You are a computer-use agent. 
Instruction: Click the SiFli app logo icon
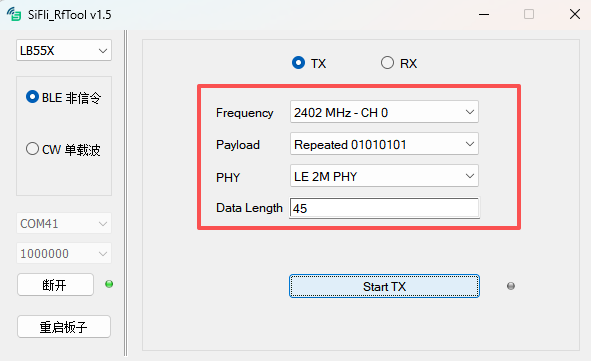(x=14, y=14)
